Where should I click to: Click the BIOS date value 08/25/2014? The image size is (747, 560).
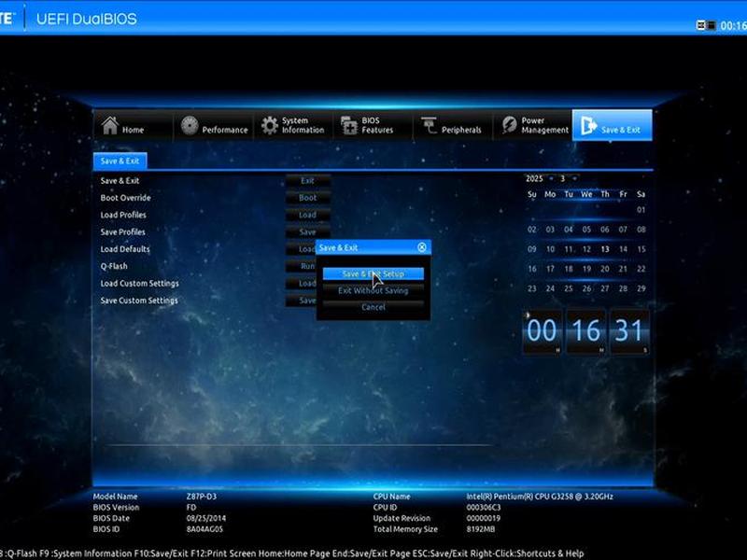click(x=206, y=518)
